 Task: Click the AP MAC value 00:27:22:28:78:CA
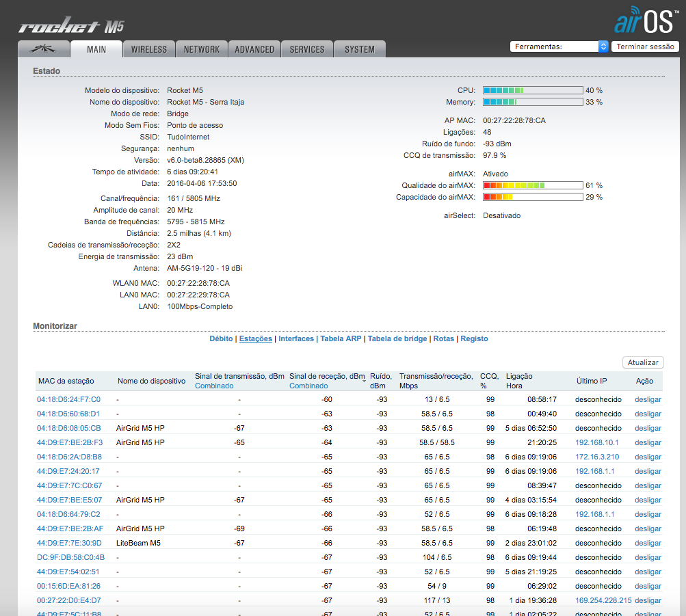pyautogui.click(x=514, y=120)
